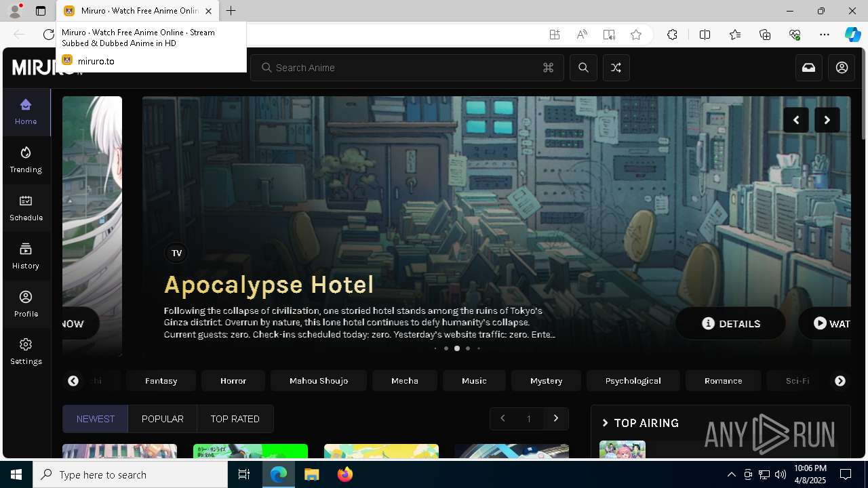This screenshot has width=868, height=488.
Task: Open the Trending sidebar section
Action: point(26,161)
